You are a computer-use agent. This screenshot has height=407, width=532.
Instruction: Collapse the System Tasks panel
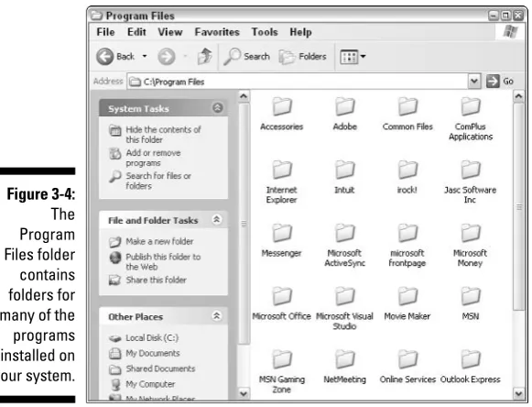click(x=218, y=107)
